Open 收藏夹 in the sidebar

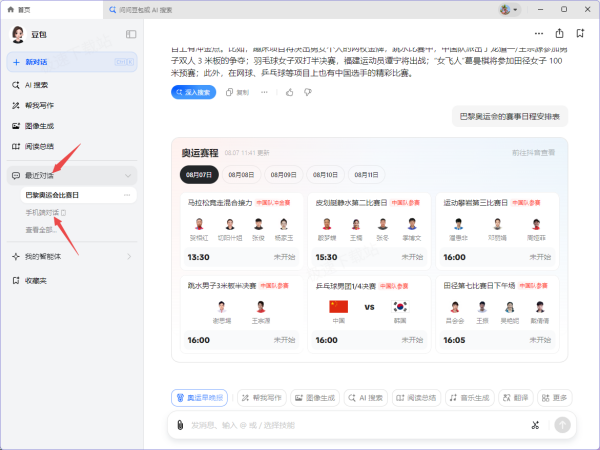(30, 280)
